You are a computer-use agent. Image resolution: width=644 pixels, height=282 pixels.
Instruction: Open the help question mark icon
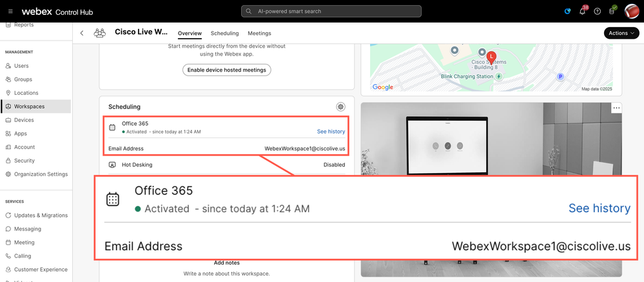coord(598,12)
